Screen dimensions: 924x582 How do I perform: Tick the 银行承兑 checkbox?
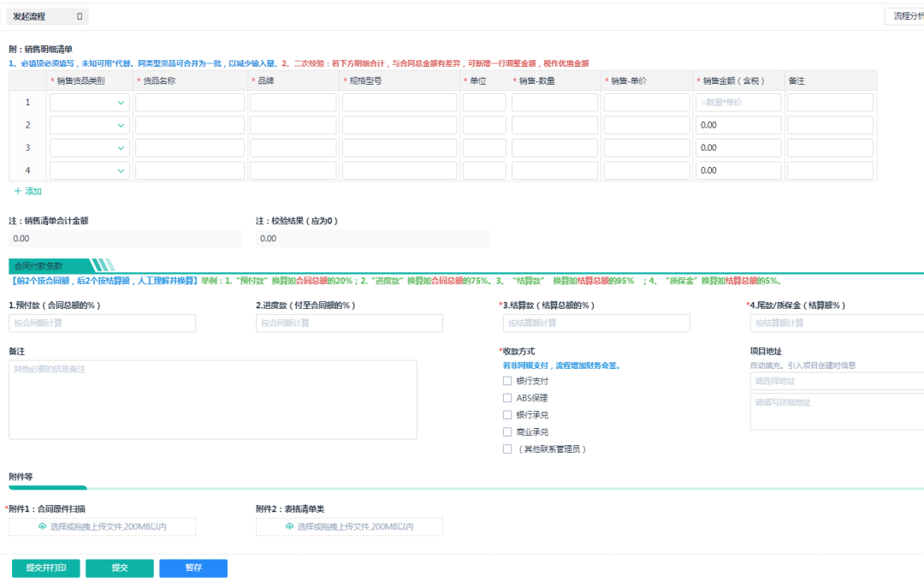pos(507,415)
